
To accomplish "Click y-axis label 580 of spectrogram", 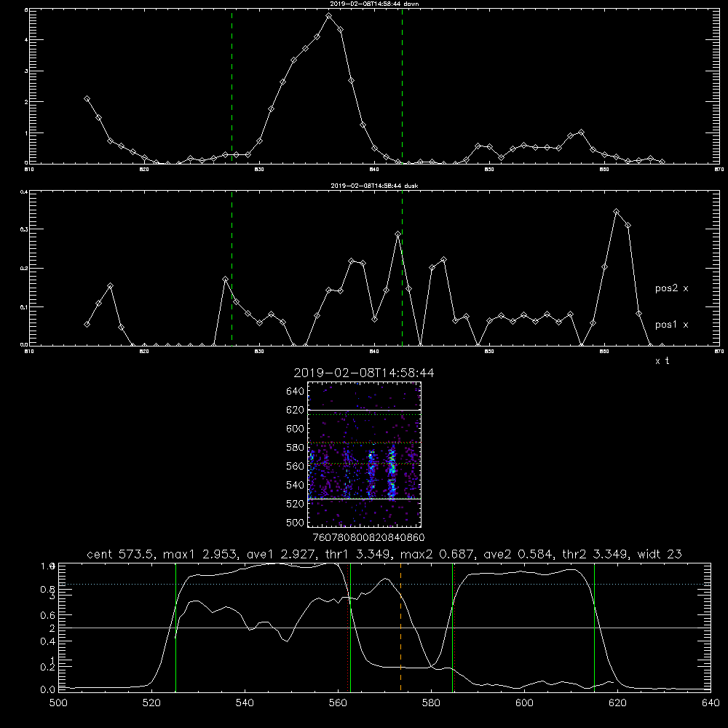I will (295, 448).
